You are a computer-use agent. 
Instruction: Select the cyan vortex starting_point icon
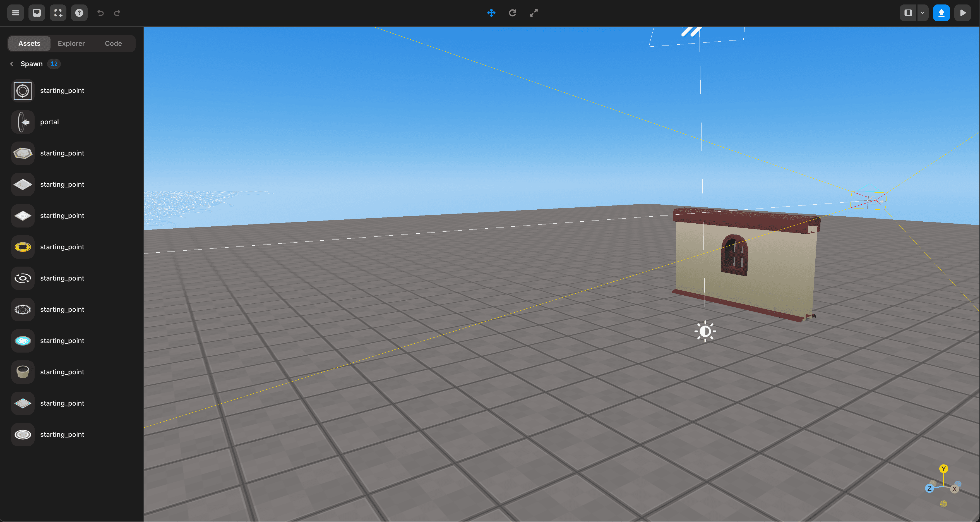pyautogui.click(x=23, y=341)
